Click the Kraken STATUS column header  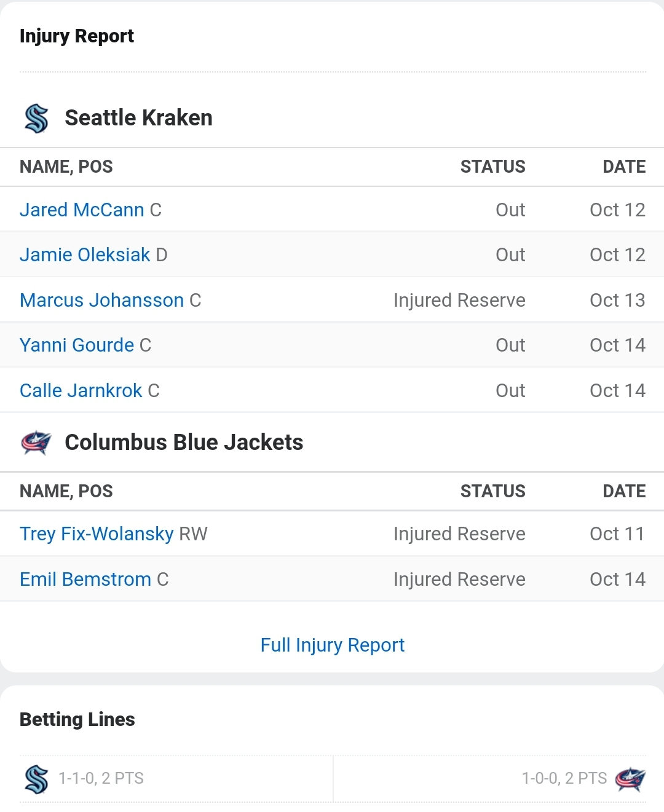(x=492, y=167)
